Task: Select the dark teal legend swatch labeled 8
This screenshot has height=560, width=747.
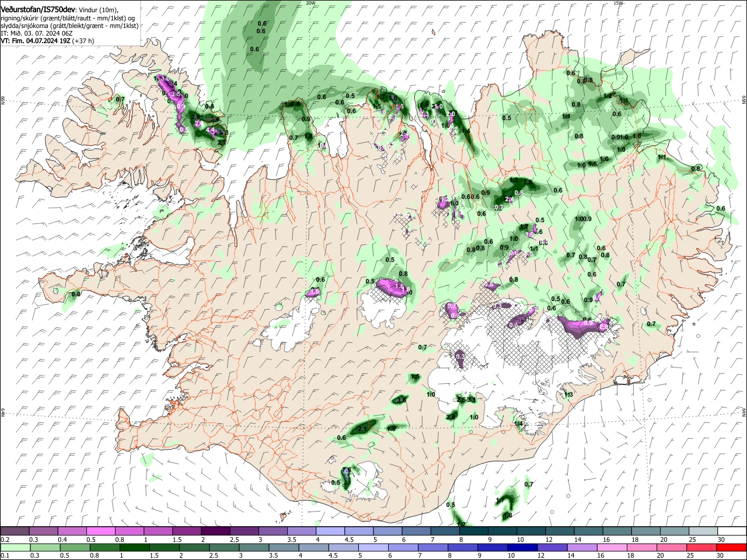Action: coord(473,531)
